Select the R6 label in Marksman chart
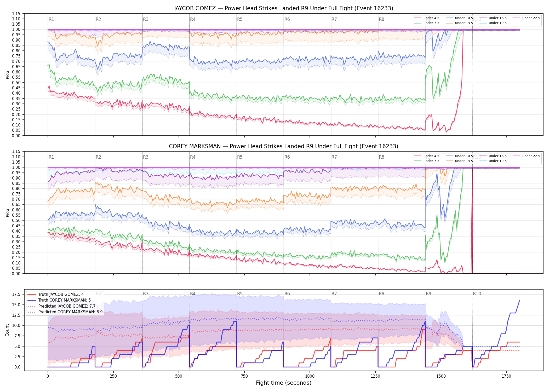549x392 pixels. 287,157
